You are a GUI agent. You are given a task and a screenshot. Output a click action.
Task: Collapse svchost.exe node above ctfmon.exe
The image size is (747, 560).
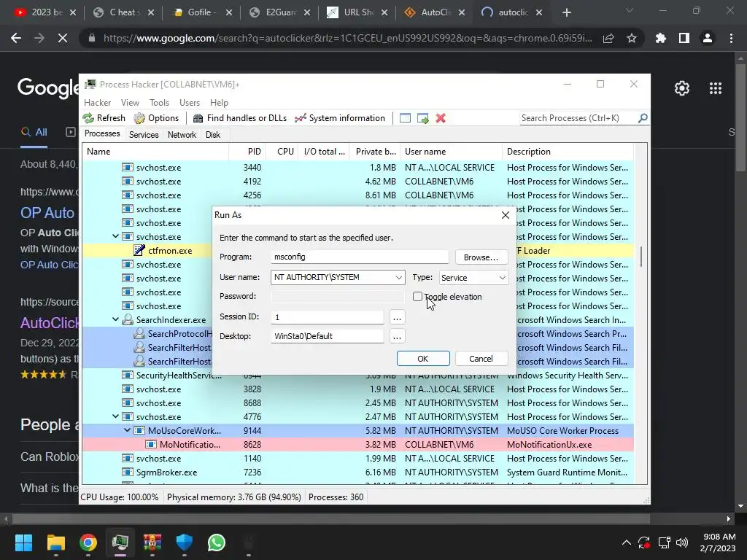(x=115, y=236)
